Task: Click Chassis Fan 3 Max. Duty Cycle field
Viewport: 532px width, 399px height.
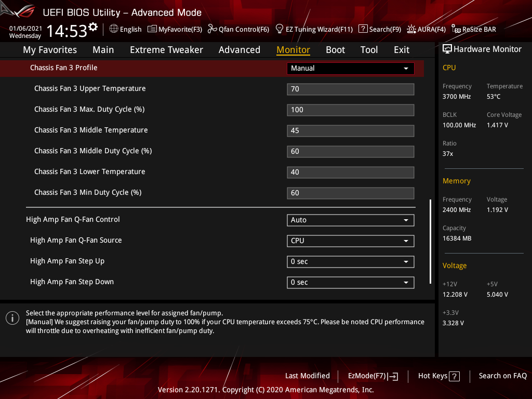Action: (x=351, y=110)
